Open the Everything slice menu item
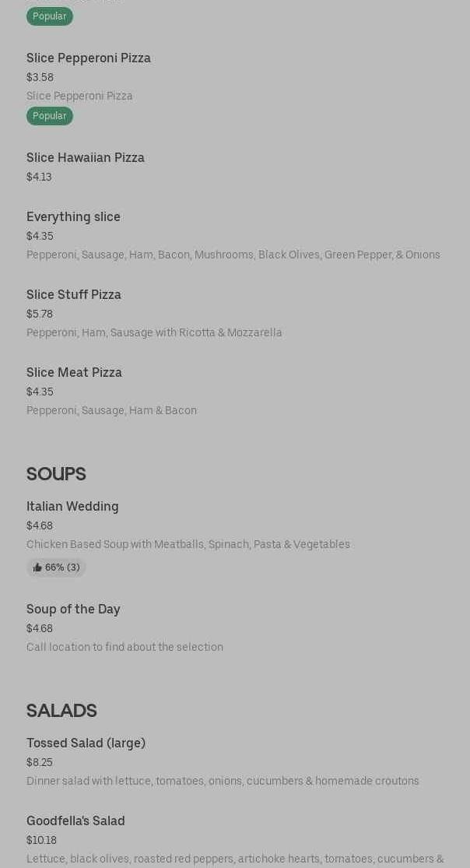The image size is (470, 868). 73,216
